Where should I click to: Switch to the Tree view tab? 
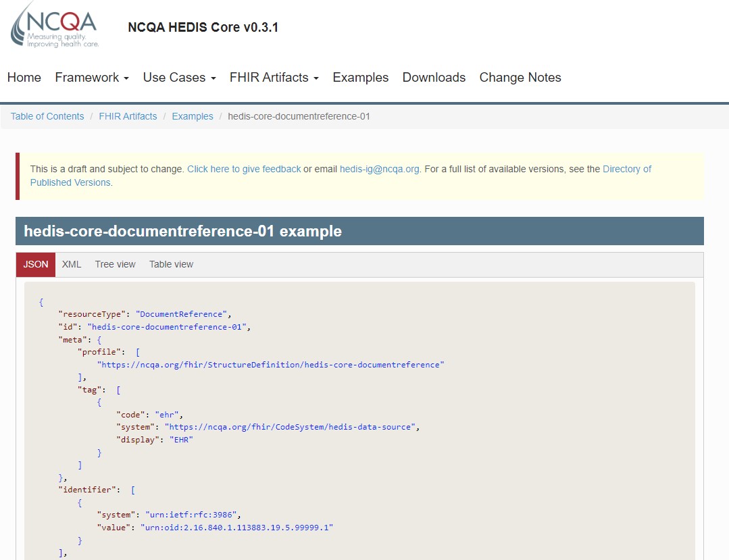(x=115, y=264)
